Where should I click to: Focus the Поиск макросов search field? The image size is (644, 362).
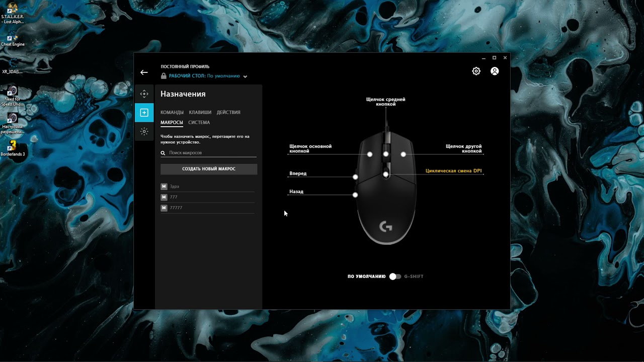click(209, 153)
